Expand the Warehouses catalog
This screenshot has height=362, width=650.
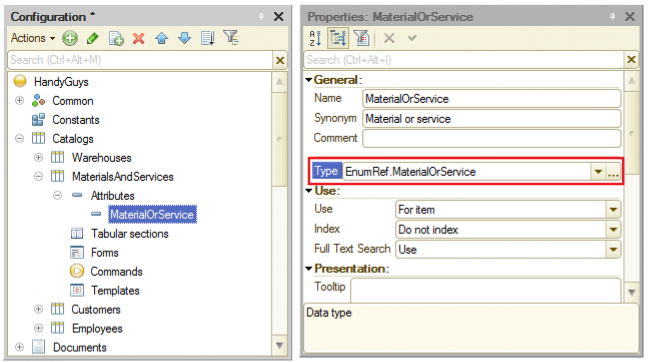click(38, 158)
